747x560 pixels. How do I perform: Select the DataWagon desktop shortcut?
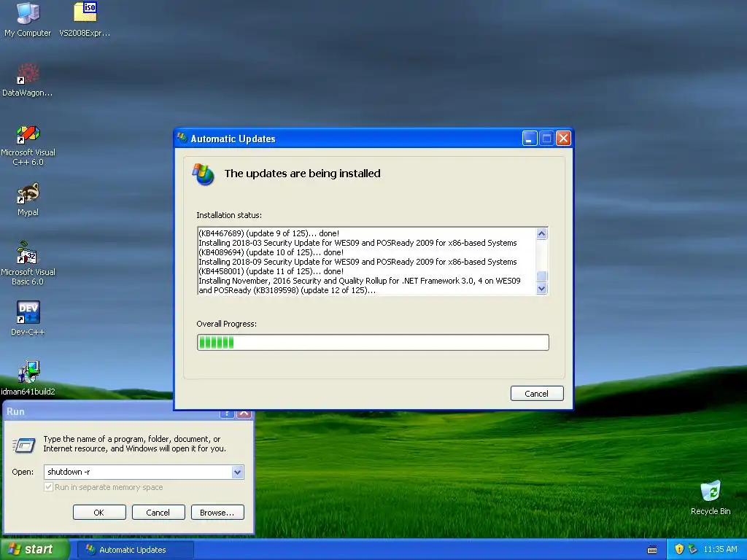pyautogui.click(x=28, y=80)
